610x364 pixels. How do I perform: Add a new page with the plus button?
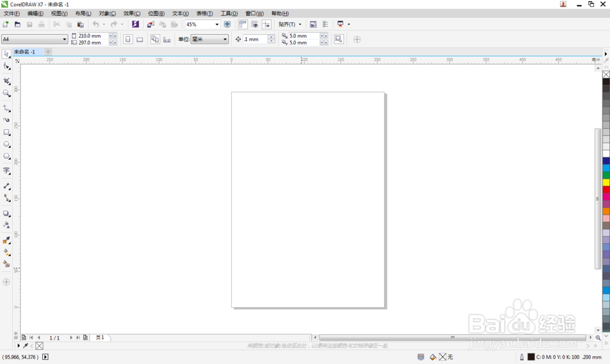(x=24, y=337)
